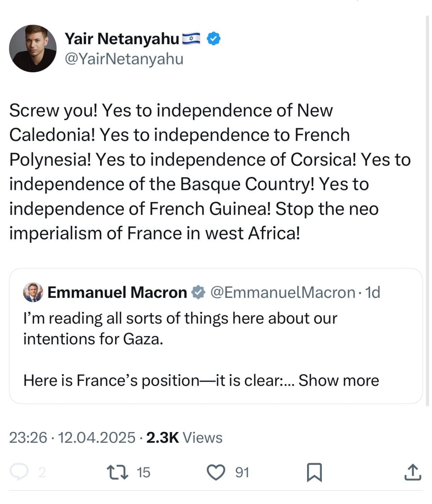Like the tweet with heart icon
The width and height of the screenshot is (432, 504).
tap(216, 472)
